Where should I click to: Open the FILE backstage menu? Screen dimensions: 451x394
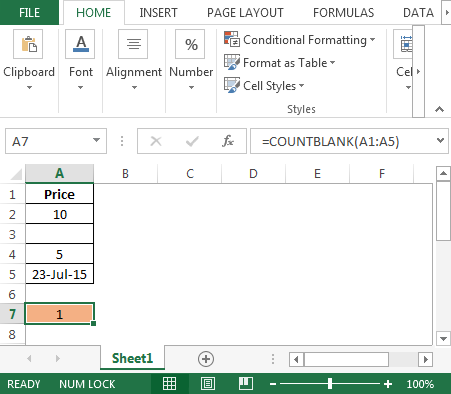click(29, 13)
